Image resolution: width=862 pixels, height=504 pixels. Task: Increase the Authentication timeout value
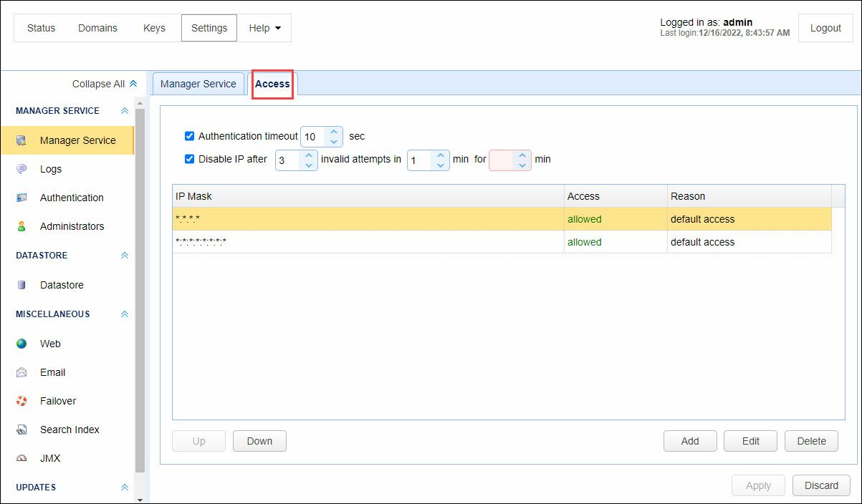334,132
